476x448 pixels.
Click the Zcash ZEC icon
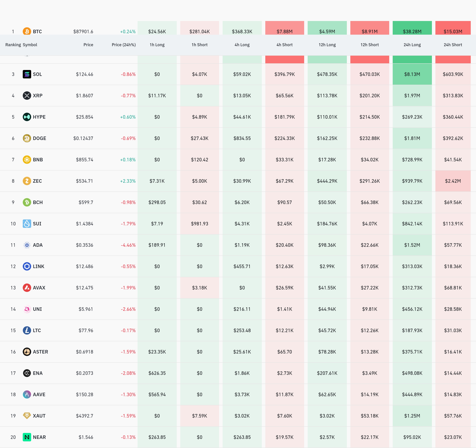point(27,181)
